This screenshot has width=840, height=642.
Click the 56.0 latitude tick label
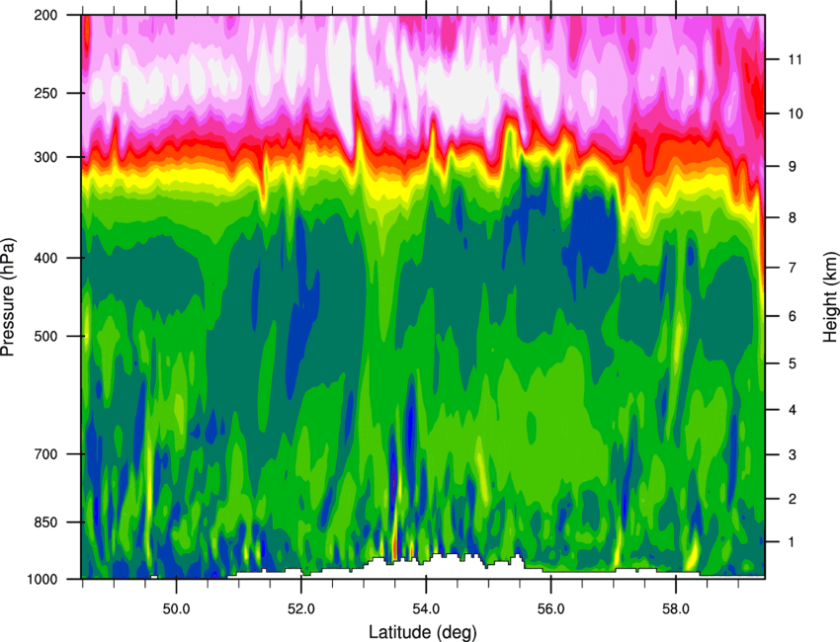pyautogui.click(x=550, y=608)
